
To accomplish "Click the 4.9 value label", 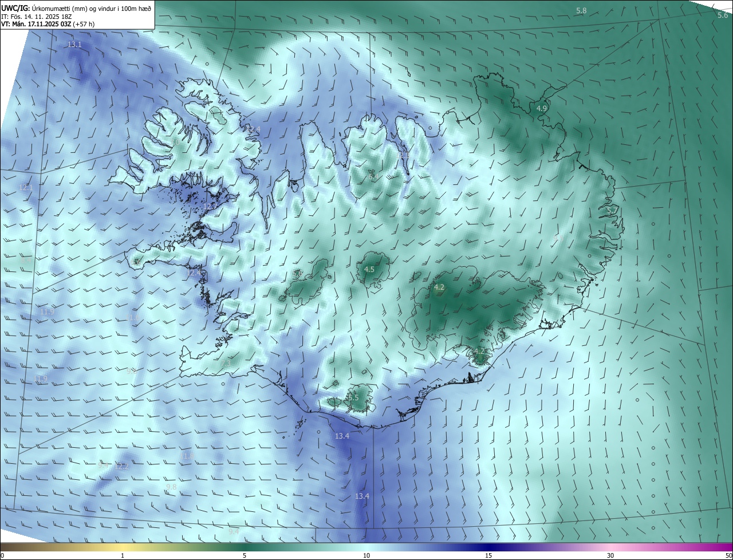I will 542,108.
